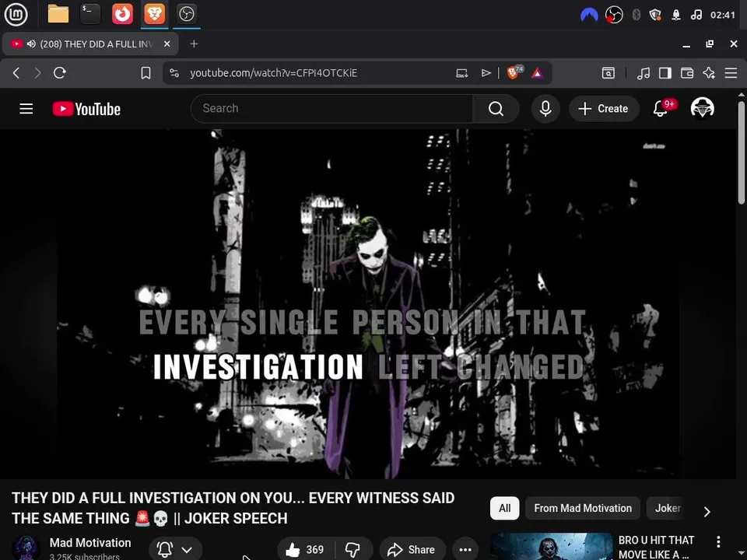Open a new browser tab

tap(194, 44)
